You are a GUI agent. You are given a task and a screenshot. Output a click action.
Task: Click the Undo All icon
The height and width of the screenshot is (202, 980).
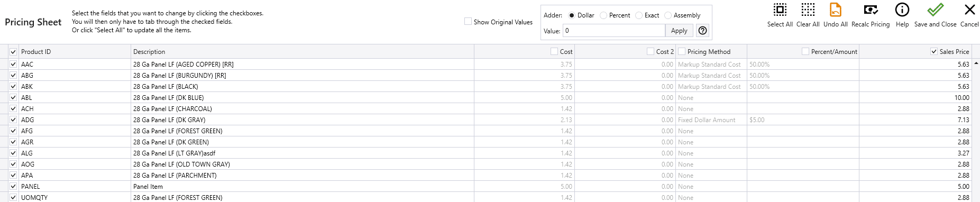pyautogui.click(x=835, y=10)
